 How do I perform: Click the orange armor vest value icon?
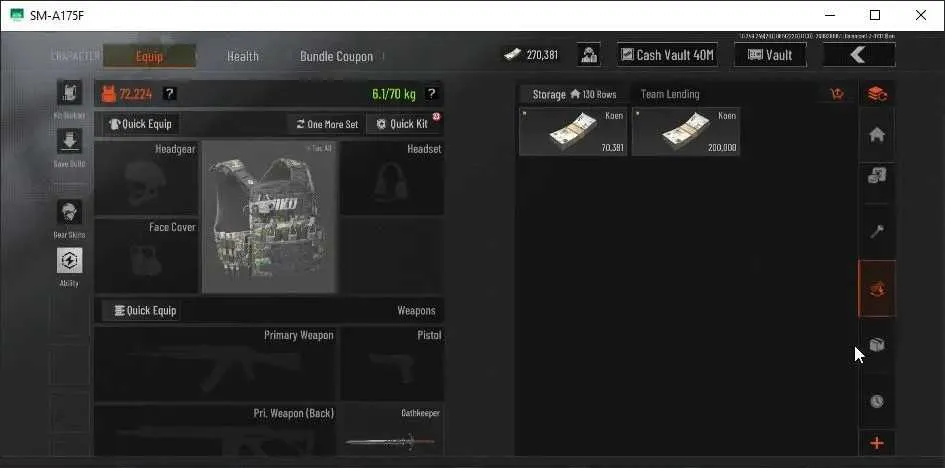pyautogui.click(x=108, y=94)
